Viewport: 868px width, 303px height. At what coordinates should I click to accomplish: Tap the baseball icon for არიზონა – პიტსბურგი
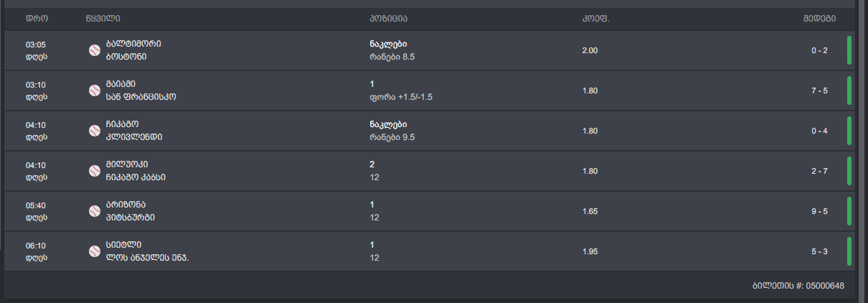point(94,211)
